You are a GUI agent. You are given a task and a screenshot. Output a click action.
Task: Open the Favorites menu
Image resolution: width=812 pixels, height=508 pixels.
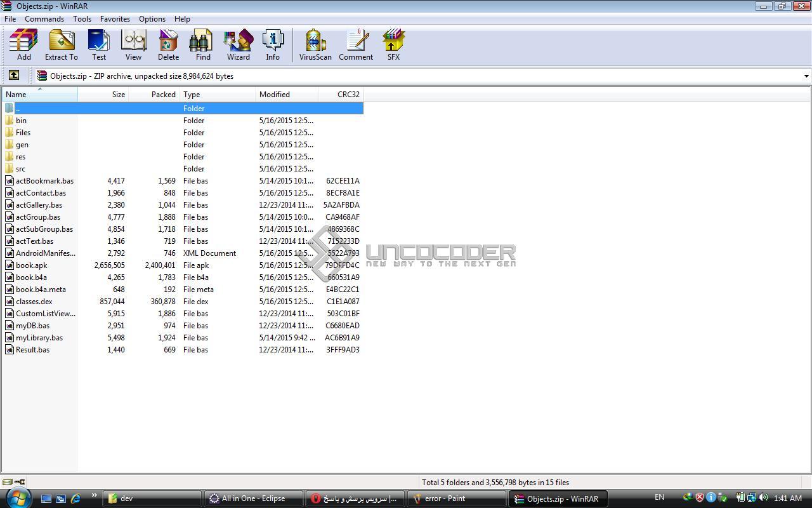(x=115, y=19)
